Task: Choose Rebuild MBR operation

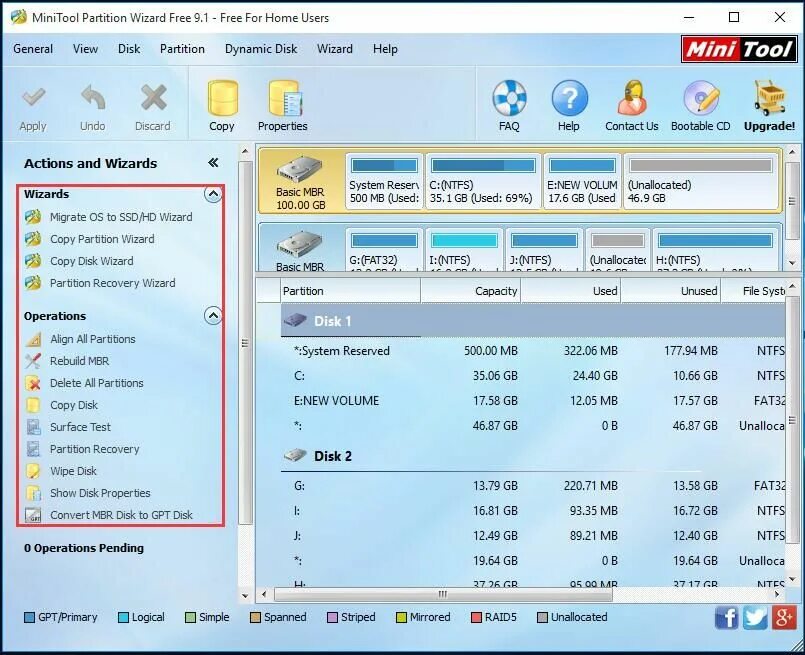Action: tap(79, 361)
